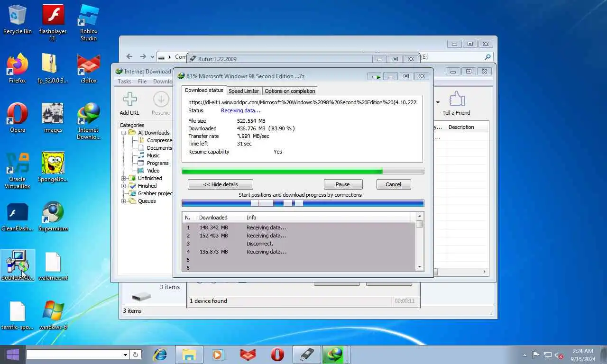607x364 pixels.
Task: Select the walama.swf desktop file
Action: (x=53, y=266)
